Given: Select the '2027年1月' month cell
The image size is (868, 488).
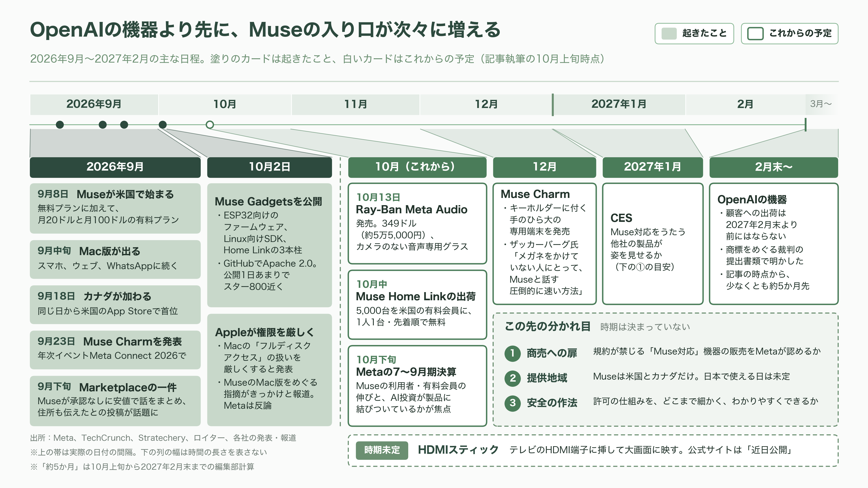Looking at the screenshot, I should pos(619,104).
